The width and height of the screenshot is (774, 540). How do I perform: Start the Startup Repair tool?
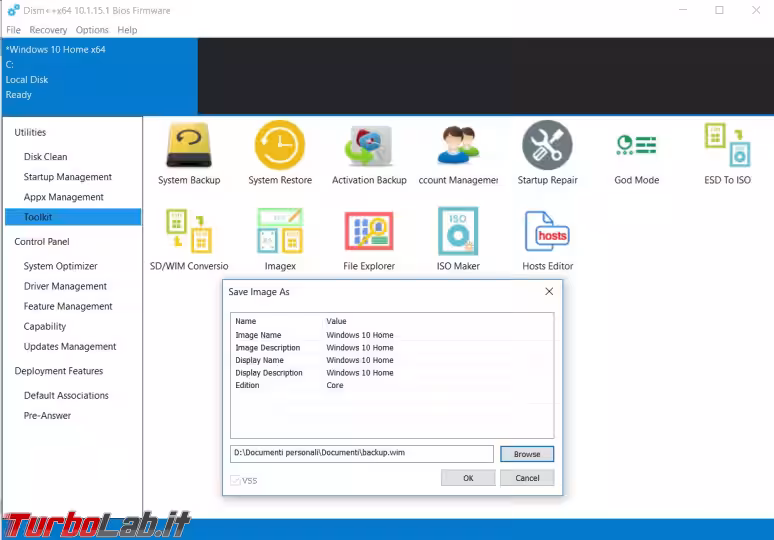pyautogui.click(x=547, y=153)
